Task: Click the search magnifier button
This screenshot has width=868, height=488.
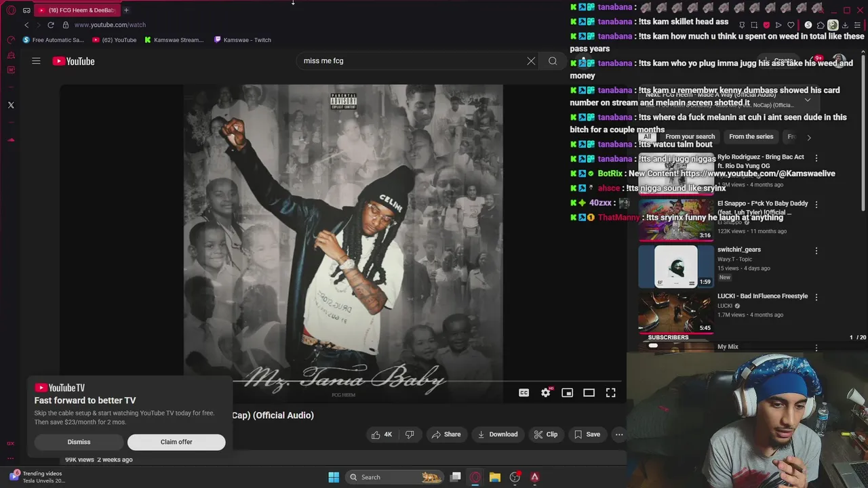Action: tap(553, 61)
